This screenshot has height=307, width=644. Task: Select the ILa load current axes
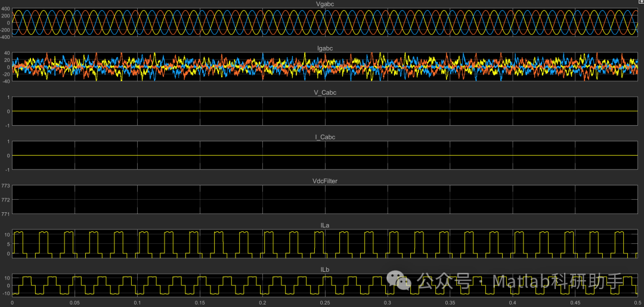(325, 244)
